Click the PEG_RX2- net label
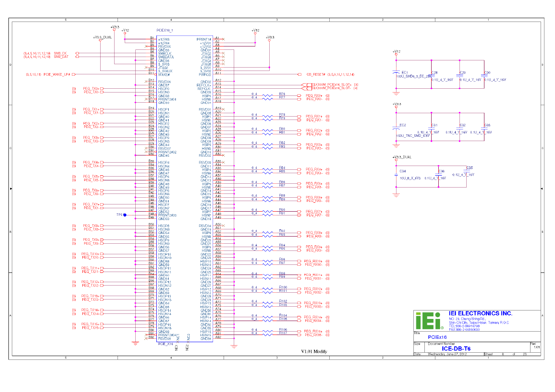The width and height of the screenshot is (555, 392). click(x=314, y=134)
